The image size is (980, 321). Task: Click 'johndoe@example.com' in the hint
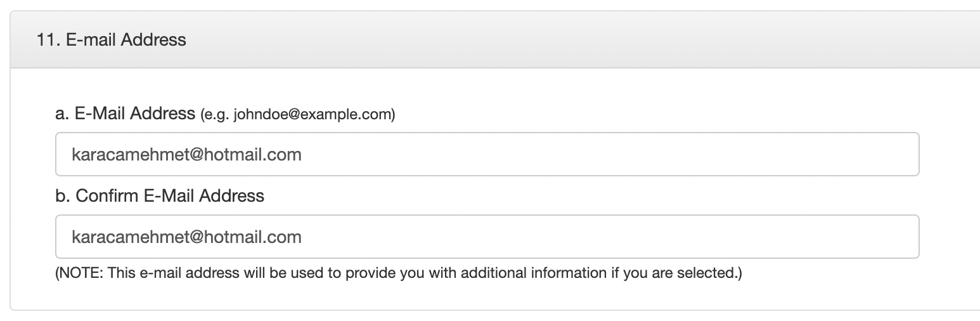point(313,115)
